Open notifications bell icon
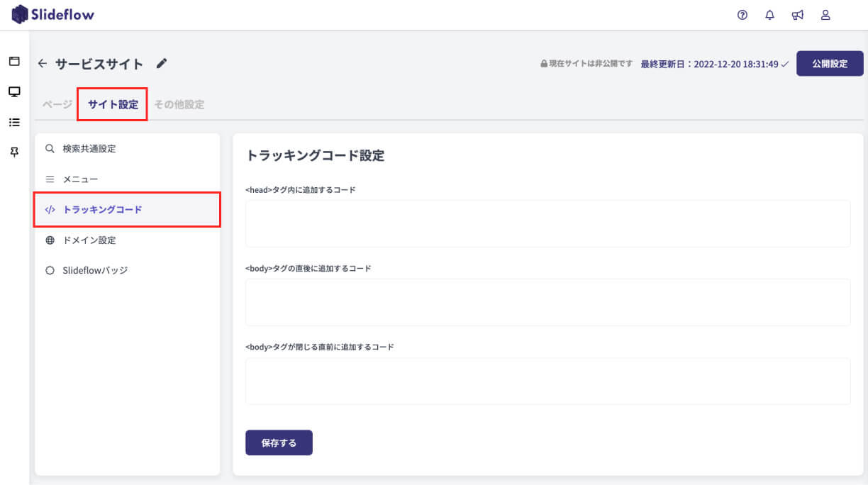This screenshot has width=868, height=485. (769, 15)
